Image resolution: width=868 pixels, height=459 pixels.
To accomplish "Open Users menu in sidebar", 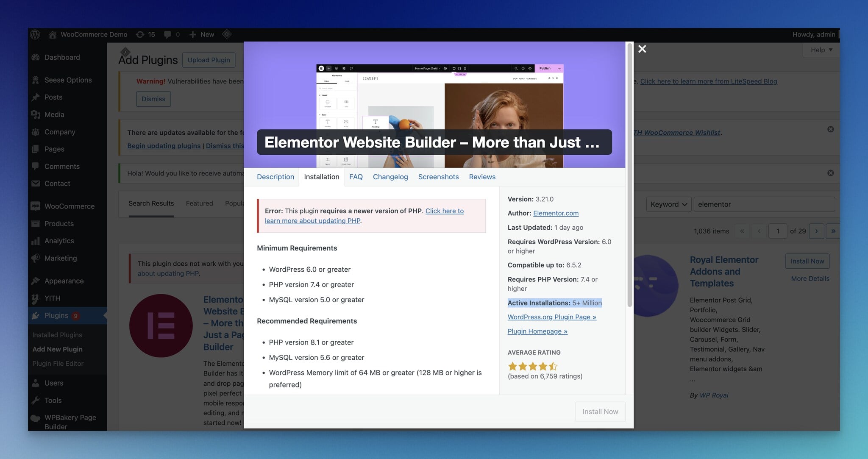I will tap(54, 383).
